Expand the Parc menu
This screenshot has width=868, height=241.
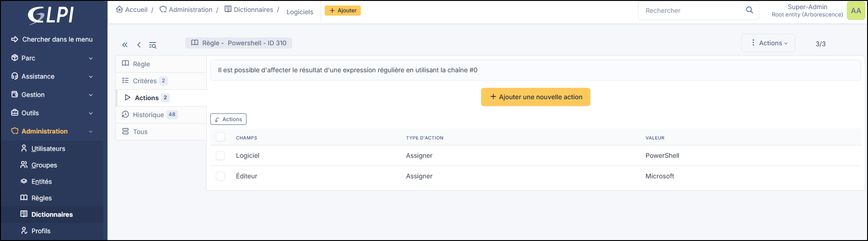click(52, 58)
